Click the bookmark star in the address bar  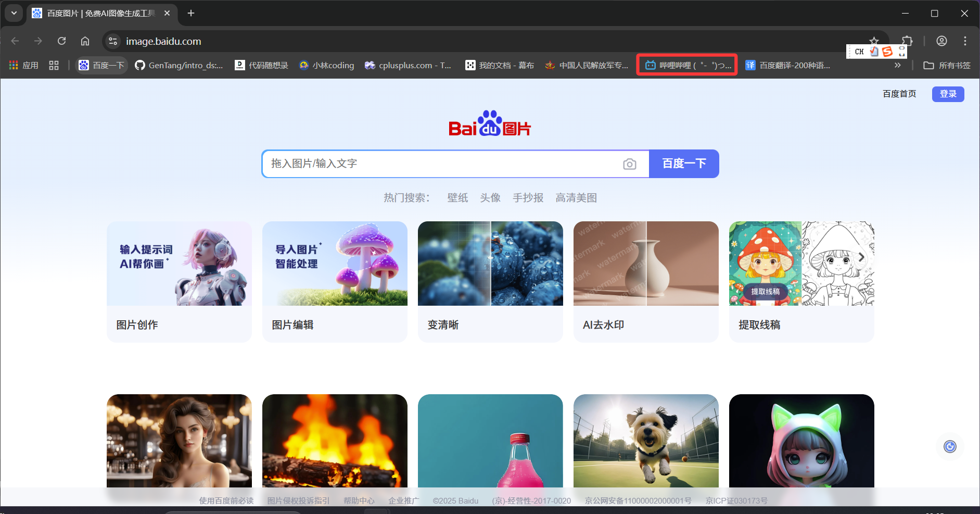point(875,41)
